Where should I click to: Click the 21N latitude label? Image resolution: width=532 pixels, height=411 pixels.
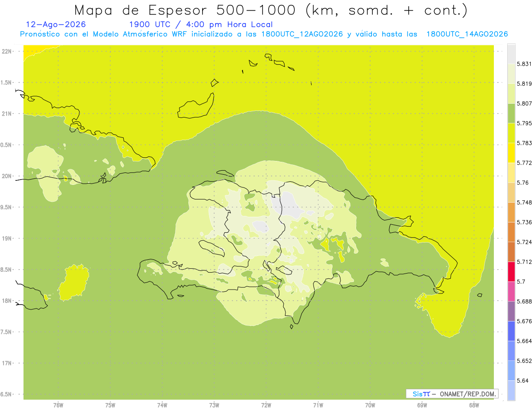click(x=8, y=114)
